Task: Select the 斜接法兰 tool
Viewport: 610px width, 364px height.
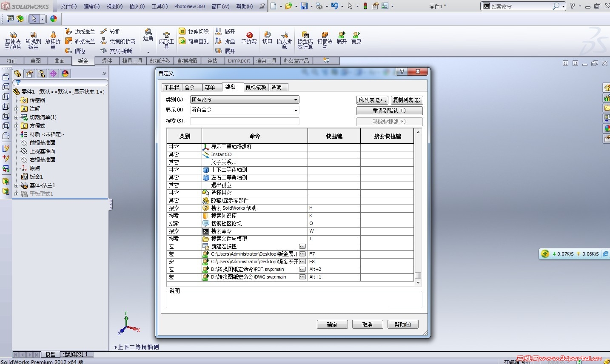Action: point(80,41)
